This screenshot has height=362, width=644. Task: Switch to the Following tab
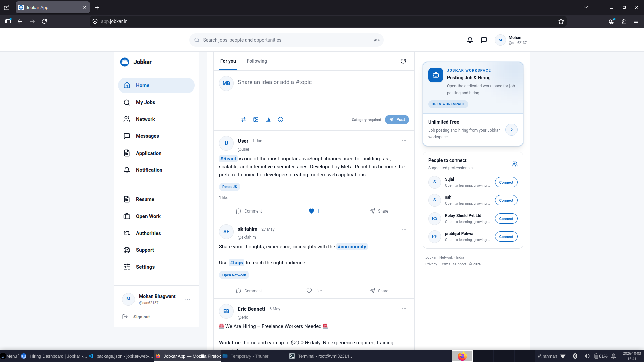257,61
